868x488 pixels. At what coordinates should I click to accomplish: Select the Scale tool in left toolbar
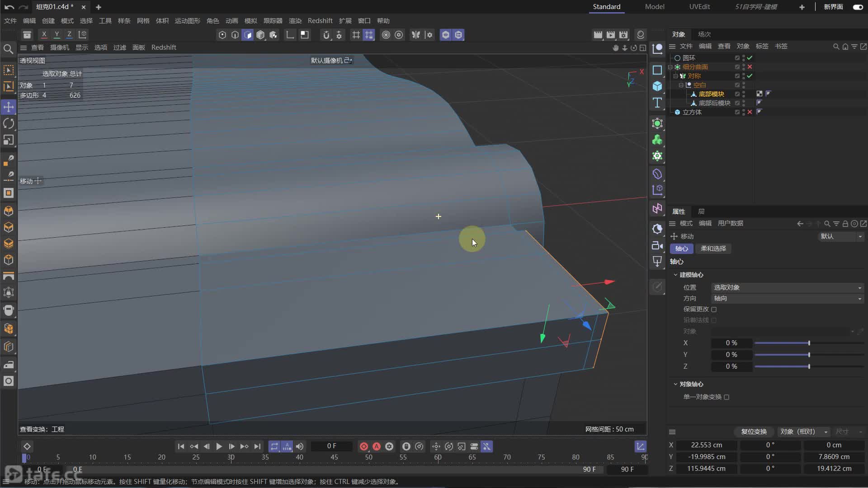tap(9, 140)
